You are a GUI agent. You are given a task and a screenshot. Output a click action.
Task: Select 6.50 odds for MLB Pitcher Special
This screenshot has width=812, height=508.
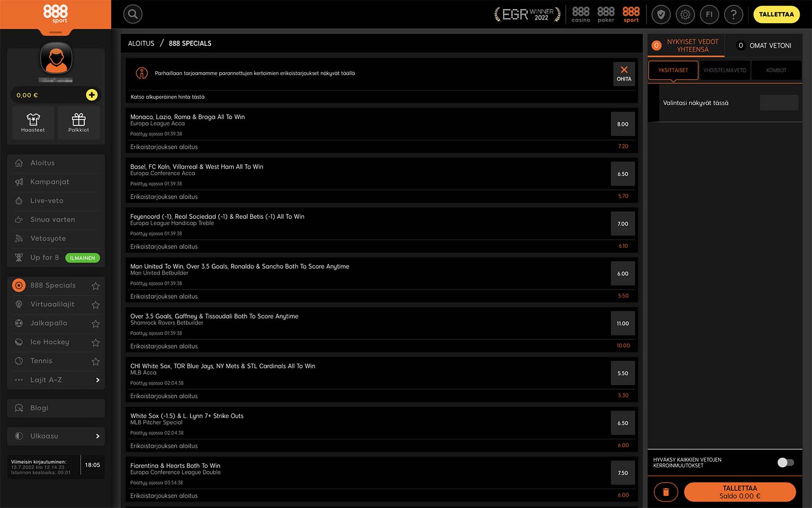(623, 423)
